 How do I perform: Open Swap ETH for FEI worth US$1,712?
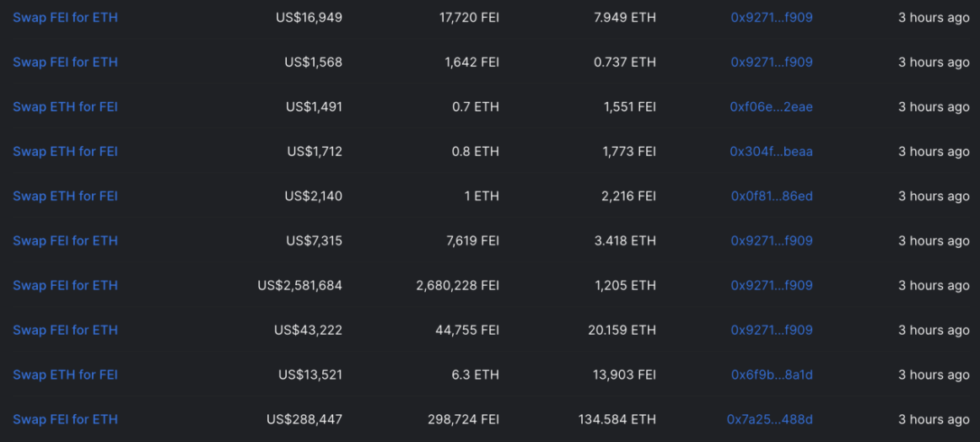65,151
